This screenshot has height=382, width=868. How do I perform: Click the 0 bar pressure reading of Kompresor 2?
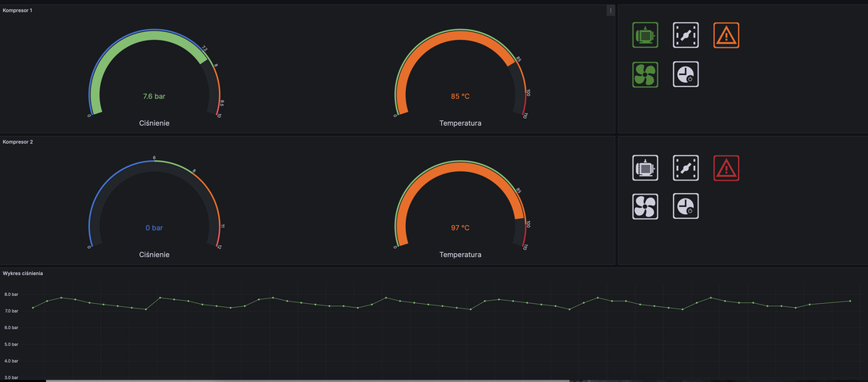point(154,228)
